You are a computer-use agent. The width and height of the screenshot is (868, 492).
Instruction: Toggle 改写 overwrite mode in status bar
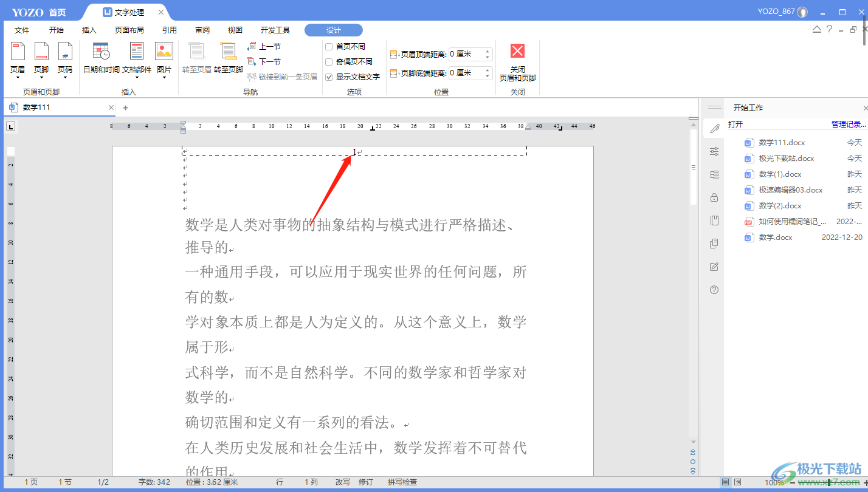click(342, 482)
